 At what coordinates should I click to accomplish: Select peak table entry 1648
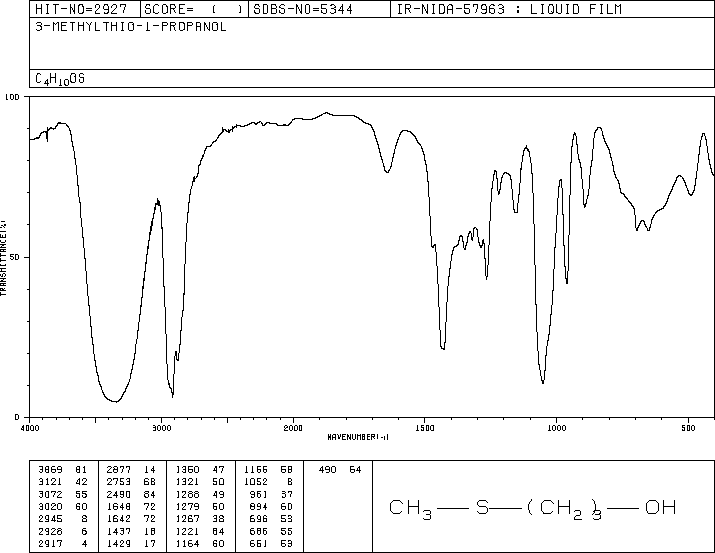pos(119,506)
